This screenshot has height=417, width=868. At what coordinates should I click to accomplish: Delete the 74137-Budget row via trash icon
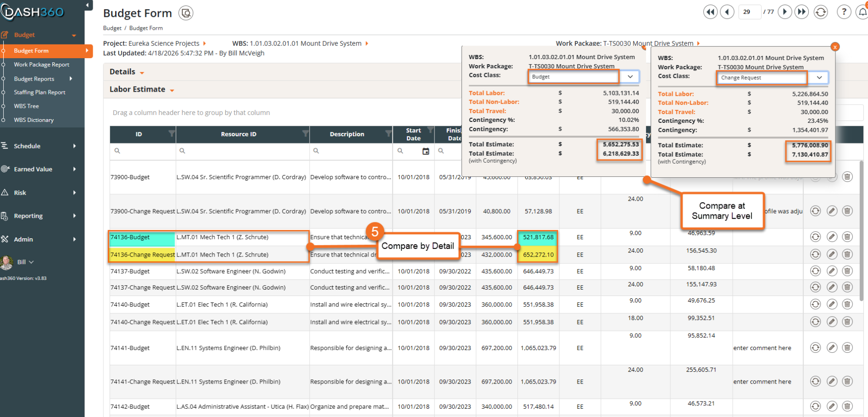(847, 271)
